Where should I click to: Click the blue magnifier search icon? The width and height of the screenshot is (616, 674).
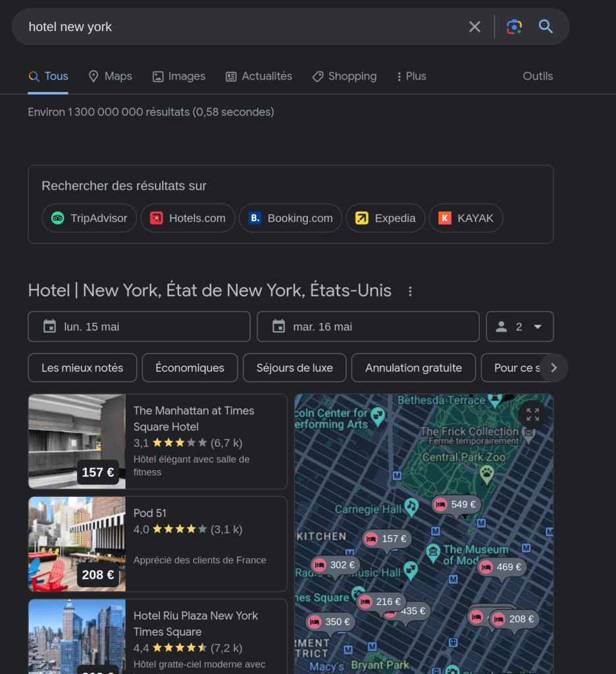pyautogui.click(x=546, y=27)
